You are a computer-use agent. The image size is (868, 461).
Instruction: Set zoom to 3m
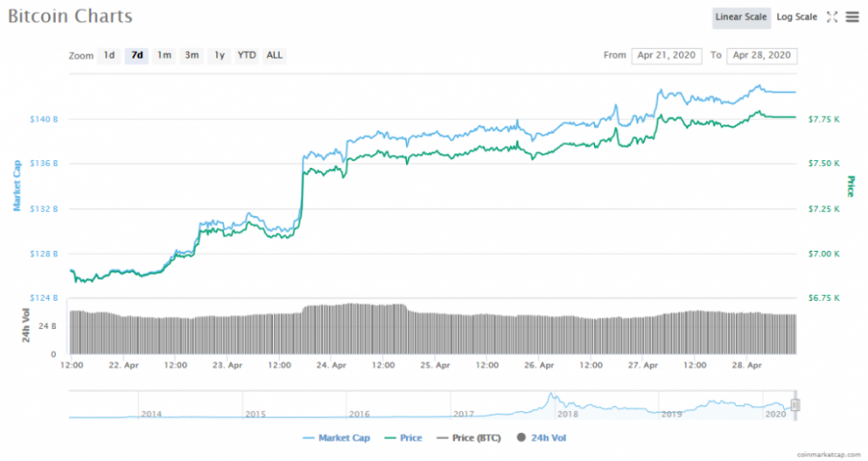click(192, 55)
